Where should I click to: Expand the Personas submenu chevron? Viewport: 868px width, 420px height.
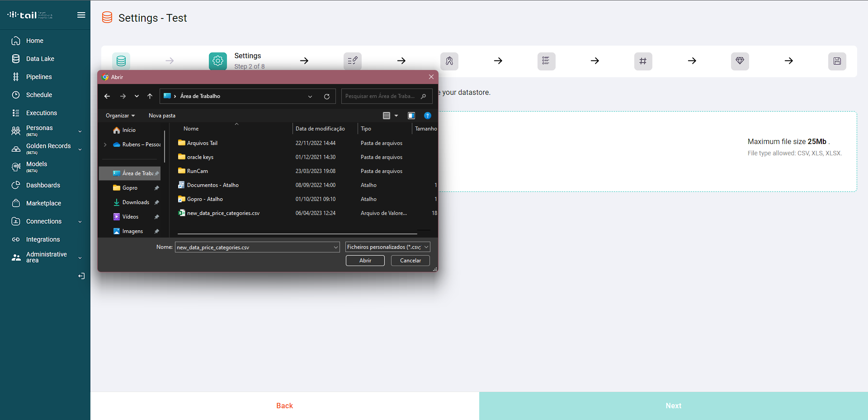coord(80,131)
